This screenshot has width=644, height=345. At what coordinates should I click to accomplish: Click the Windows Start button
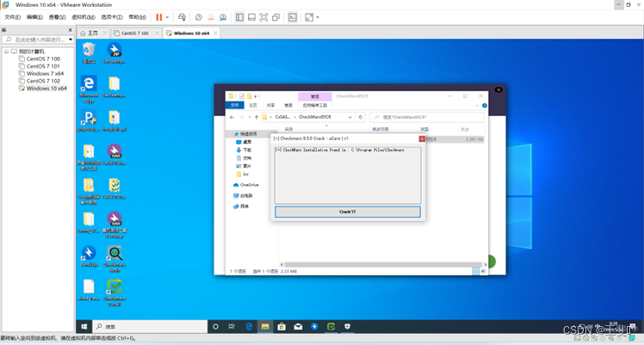pos(84,327)
